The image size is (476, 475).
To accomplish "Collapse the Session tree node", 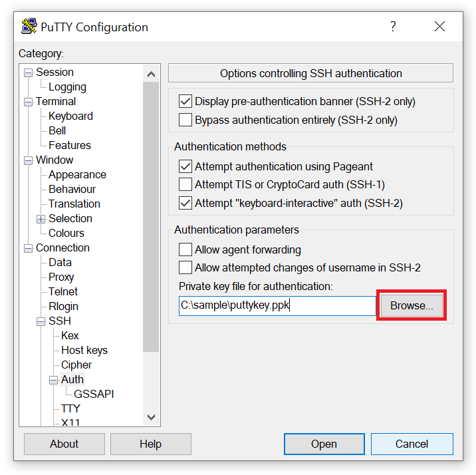I will coord(28,73).
